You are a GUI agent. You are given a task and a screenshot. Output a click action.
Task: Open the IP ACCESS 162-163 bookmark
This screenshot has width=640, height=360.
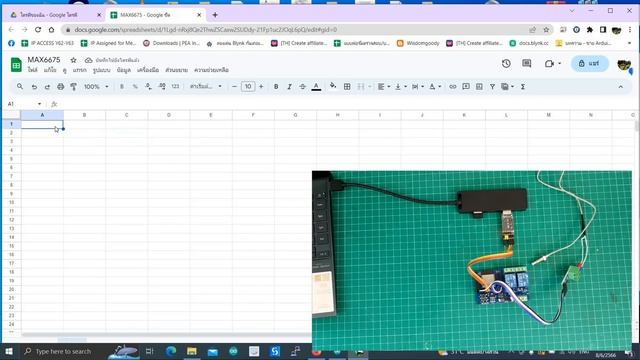coord(48,43)
